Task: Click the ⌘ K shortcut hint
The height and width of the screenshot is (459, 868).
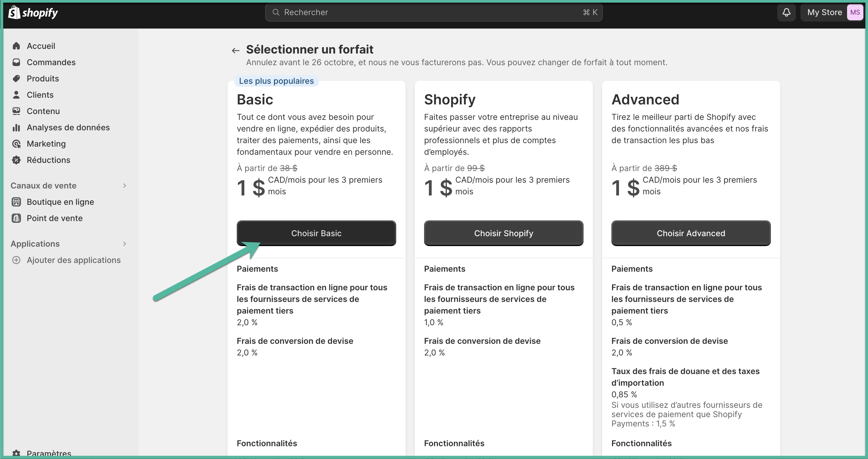Action: coord(590,13)
